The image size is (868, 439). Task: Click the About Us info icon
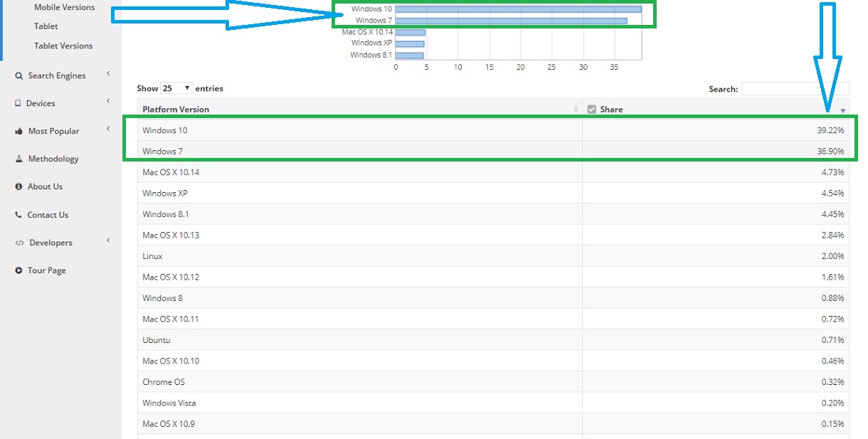point(19,186)
